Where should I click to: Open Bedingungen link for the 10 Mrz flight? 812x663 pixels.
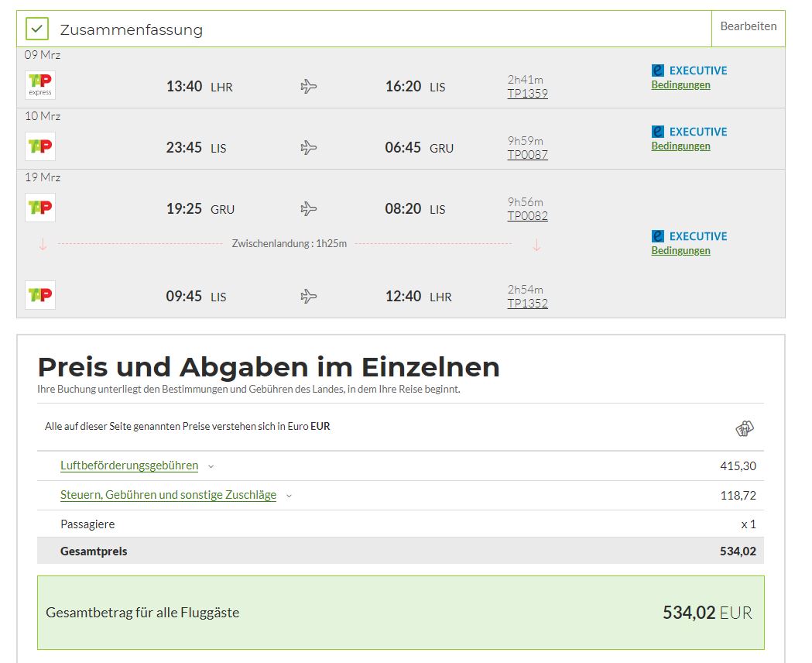pos(680,146)
